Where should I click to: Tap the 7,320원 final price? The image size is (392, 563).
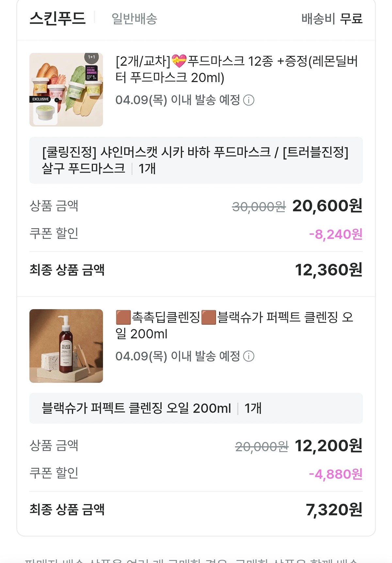334,509
